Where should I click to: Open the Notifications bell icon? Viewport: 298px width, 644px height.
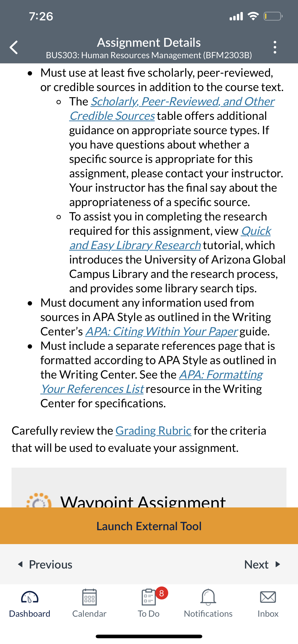[208, 597]
